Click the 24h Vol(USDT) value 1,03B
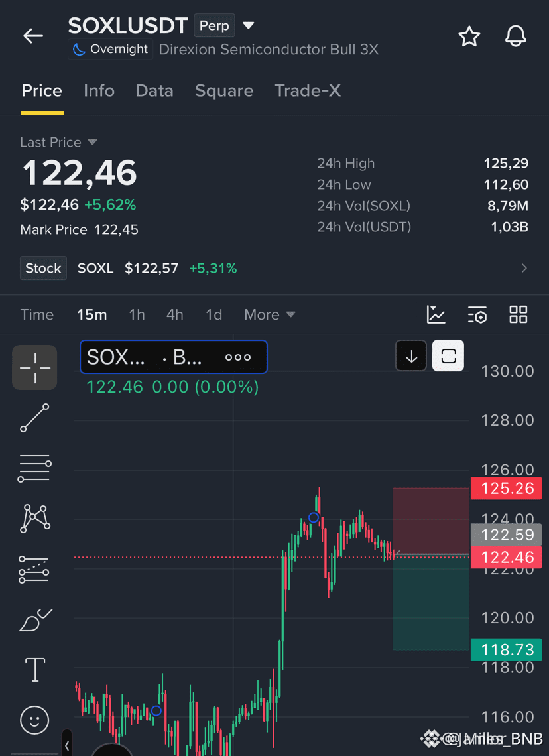 click(509, 227)
